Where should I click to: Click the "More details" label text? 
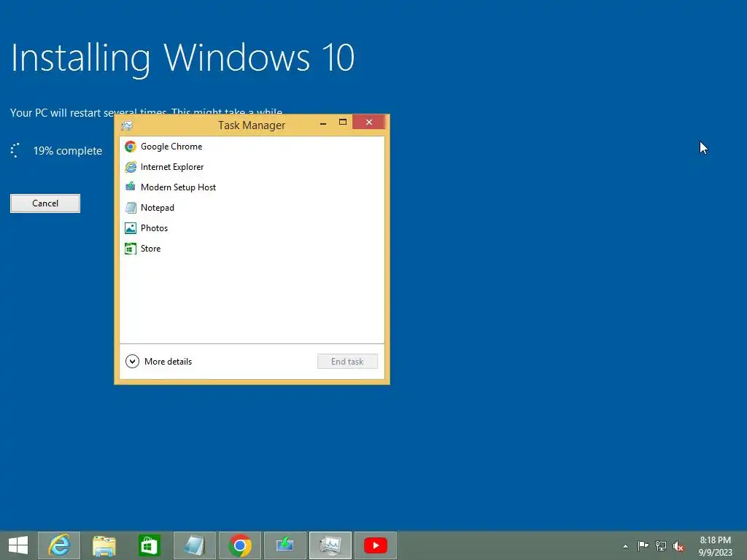[169, 362]
